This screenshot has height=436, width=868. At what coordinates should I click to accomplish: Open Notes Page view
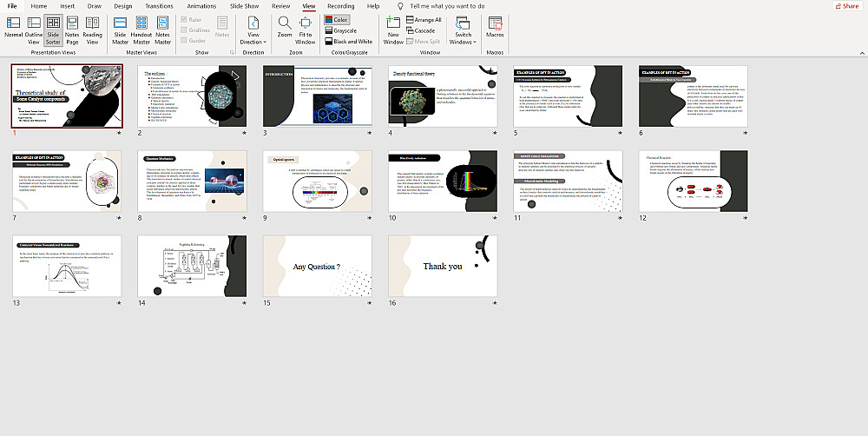coord(73,30)
